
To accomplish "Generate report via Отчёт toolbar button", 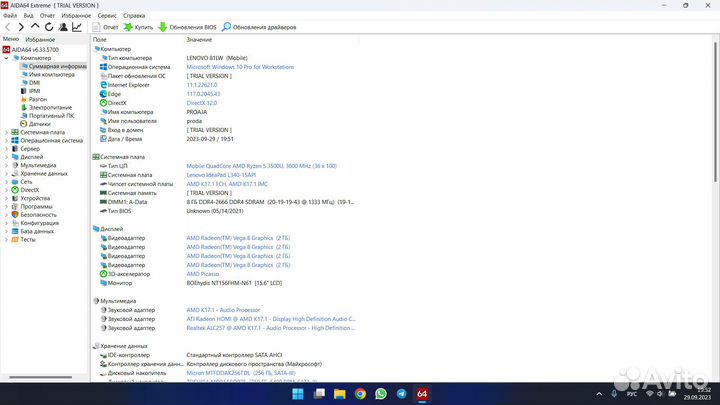I will [105, 27].
